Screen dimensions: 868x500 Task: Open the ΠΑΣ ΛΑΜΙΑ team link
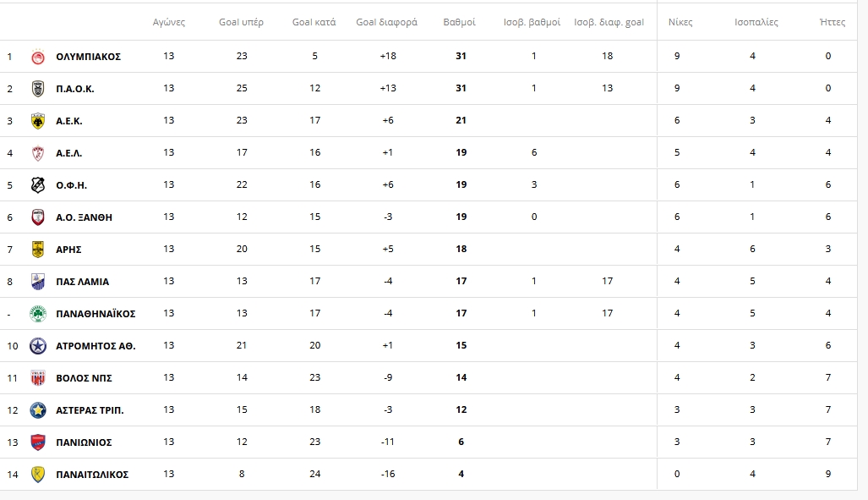pyautogui.click(x=82, y=282)
